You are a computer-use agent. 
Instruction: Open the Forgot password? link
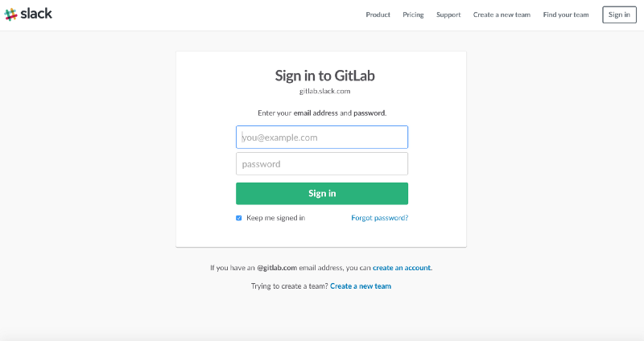click(x=379, y=218)
